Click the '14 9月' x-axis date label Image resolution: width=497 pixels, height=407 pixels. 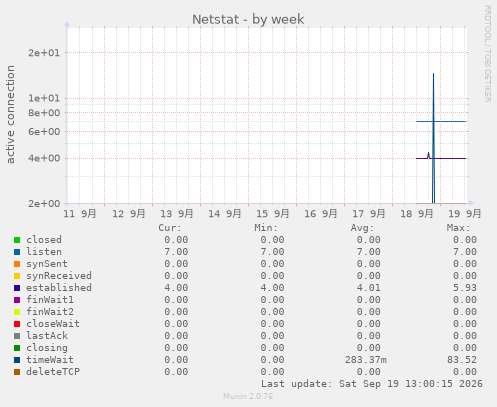tap(225, 214)
